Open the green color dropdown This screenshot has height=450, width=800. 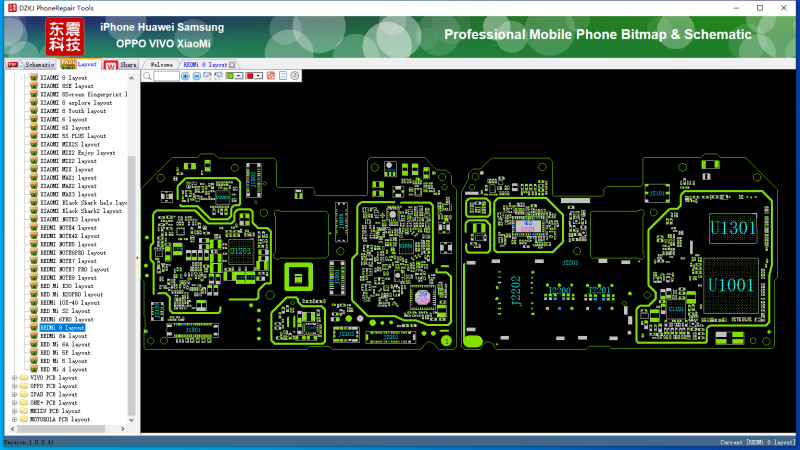coord(237,76)
